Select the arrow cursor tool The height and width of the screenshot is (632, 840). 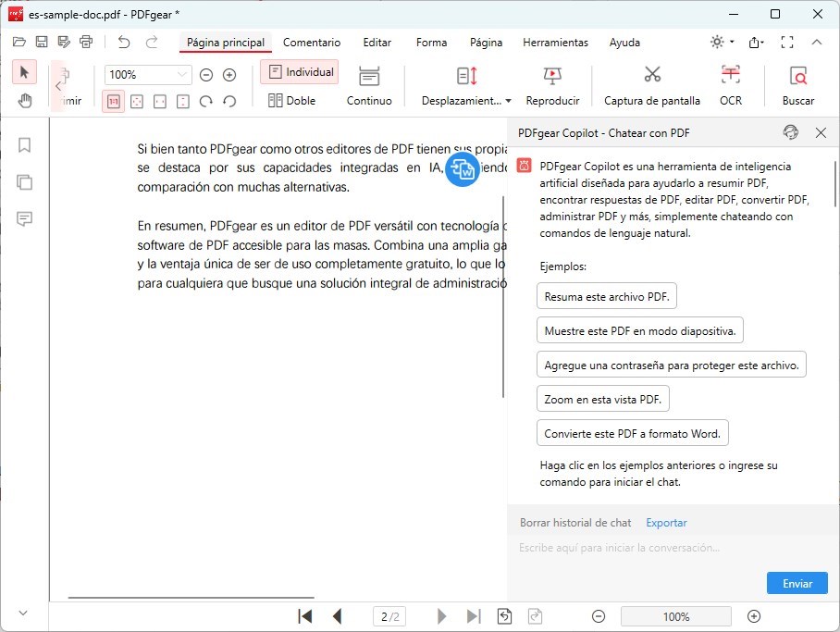[24, 72]
